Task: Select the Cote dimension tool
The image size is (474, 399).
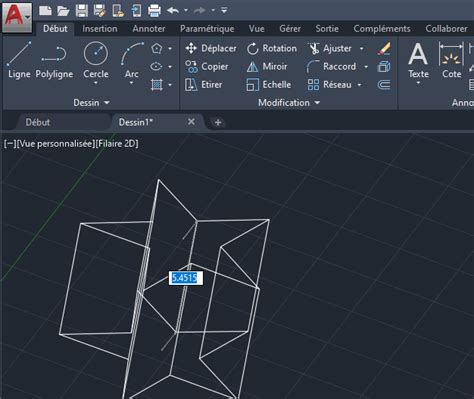Action: coord(451,60)
